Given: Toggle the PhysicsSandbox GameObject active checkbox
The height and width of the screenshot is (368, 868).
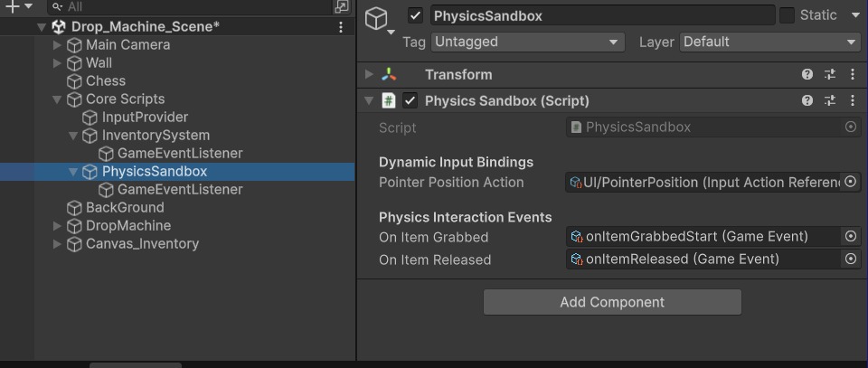Looking at the screenshot, I should 415,15.
